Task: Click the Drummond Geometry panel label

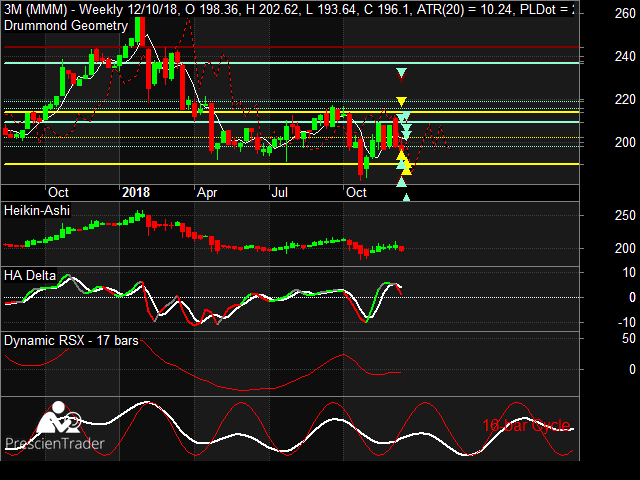Action: 66,26
